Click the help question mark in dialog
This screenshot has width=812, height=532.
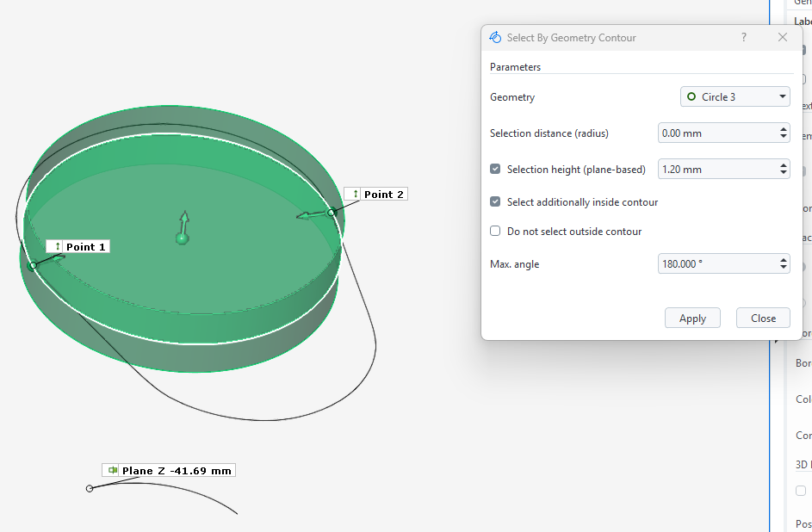coord(743,38)
